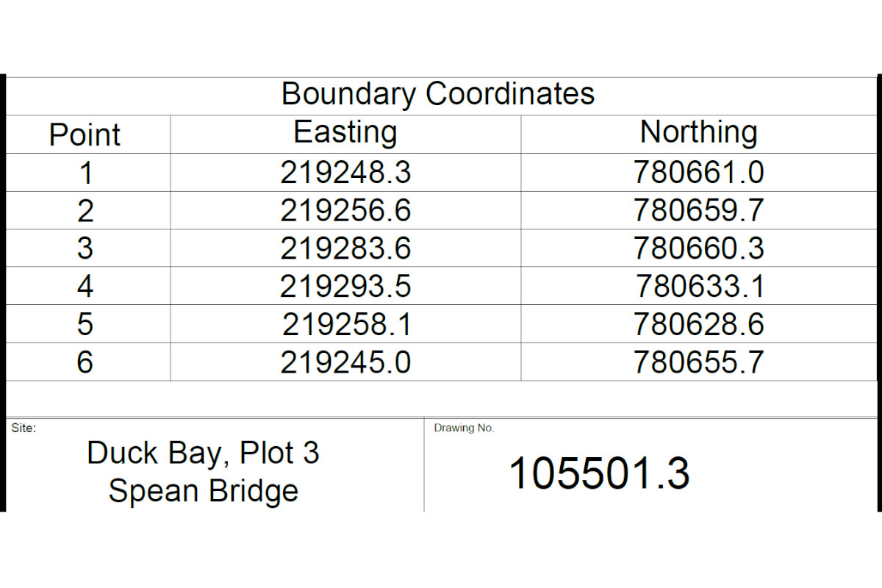Click Easting value 219283.6
This screenshot has width=882, height=588.
(345, 249)
